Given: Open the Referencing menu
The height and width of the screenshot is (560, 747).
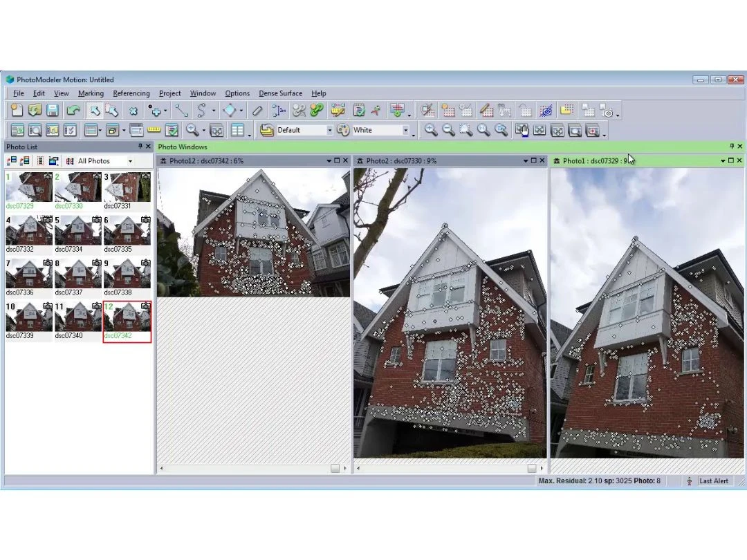Looking at the screenshot, I should click(131, 93).
